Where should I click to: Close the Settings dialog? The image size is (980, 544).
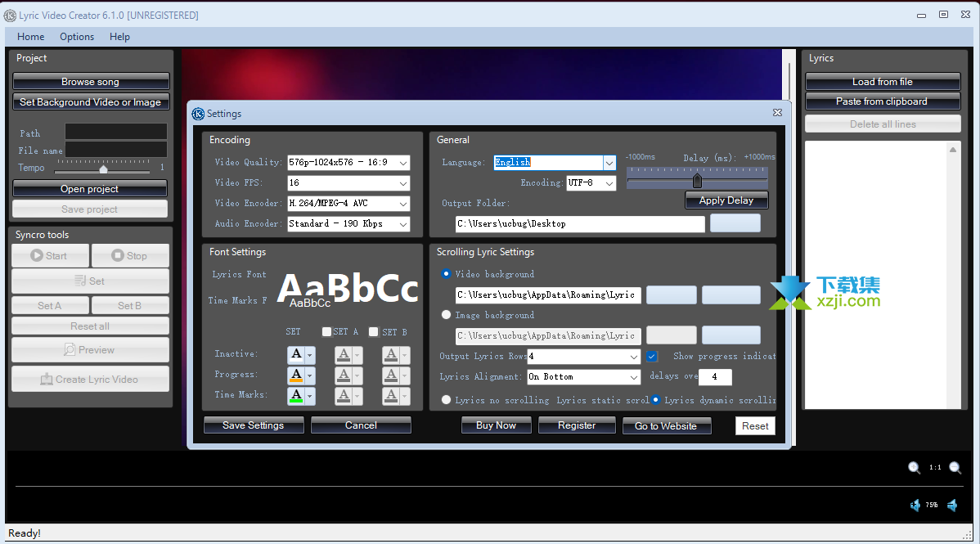(x=777, y=113)
